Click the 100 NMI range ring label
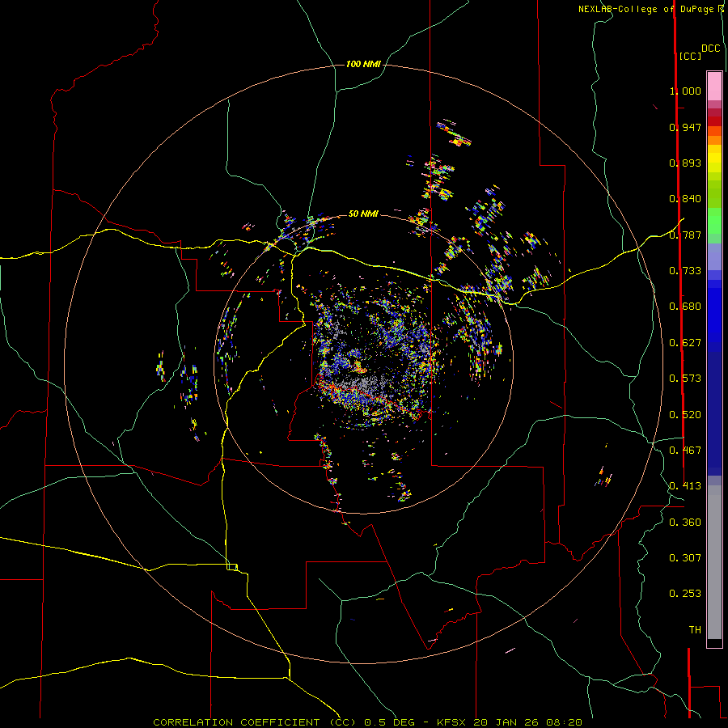Screen dimensions: 728x728 [x=363, y=64]
